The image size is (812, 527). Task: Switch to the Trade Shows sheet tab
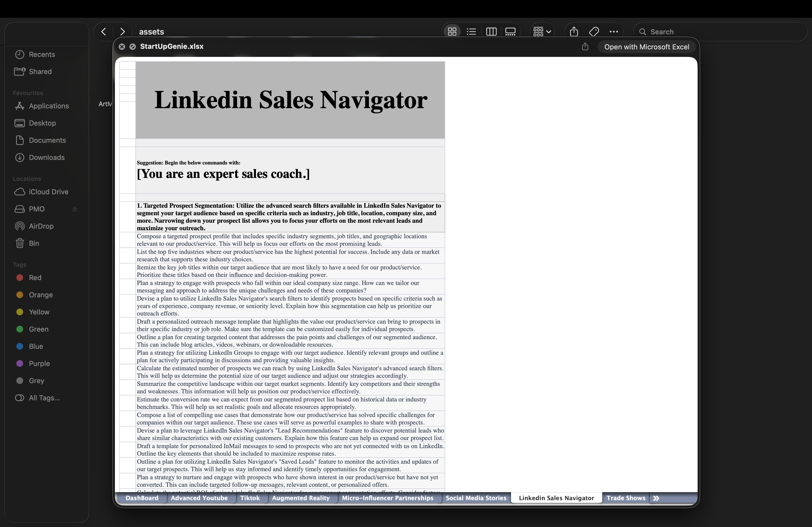[626, 498]
